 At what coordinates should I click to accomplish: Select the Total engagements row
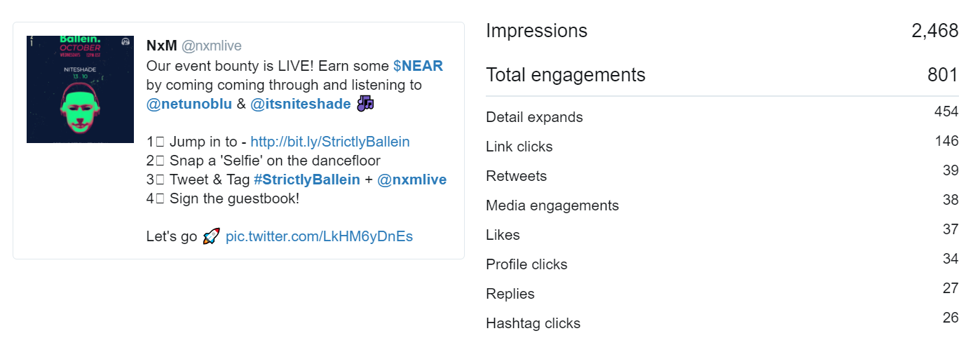pyautogui.click(x=722, y=74)
